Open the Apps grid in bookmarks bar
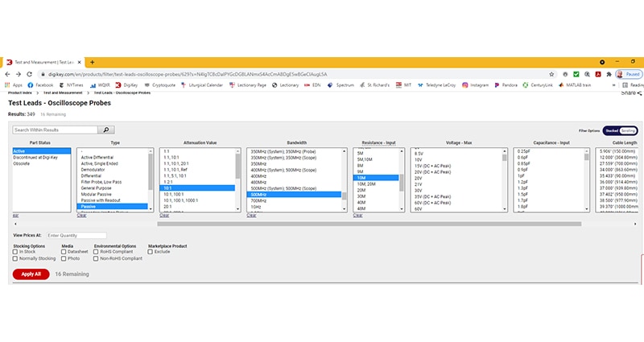 pos(13,84)
